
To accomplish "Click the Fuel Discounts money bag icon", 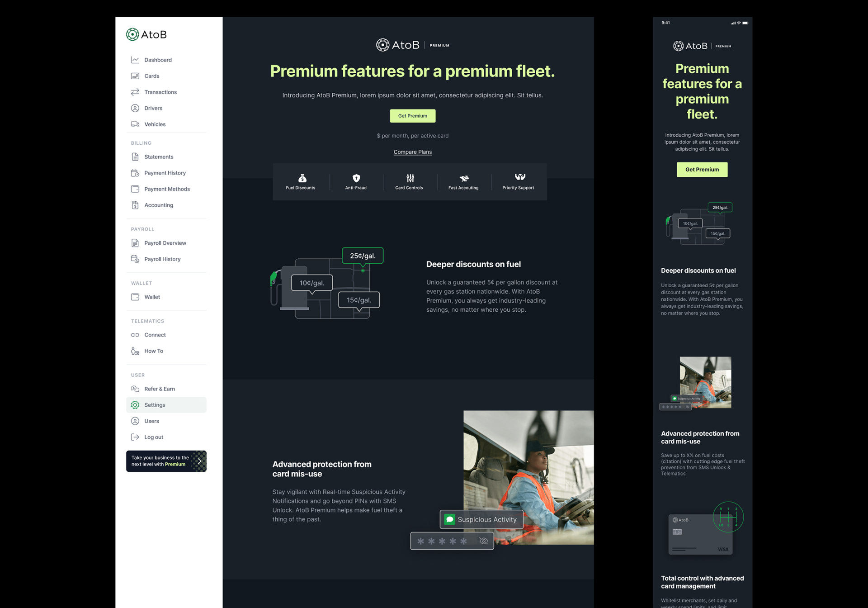I will [302, 178].
